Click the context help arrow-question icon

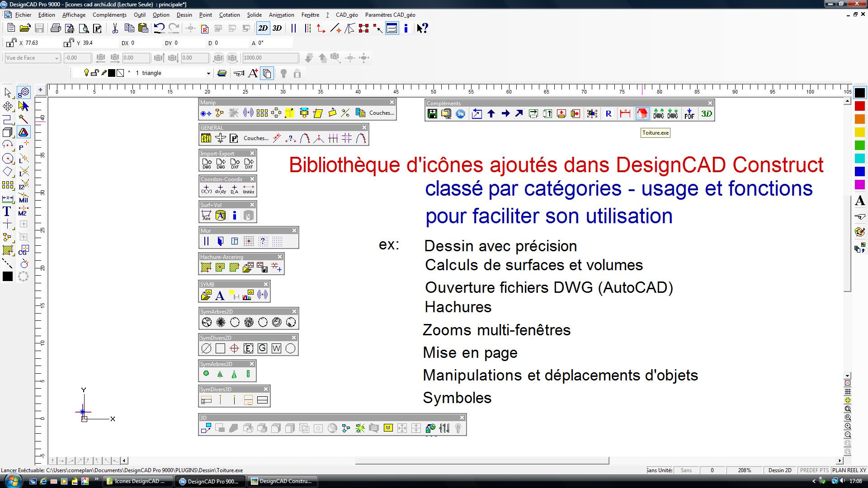422,28
